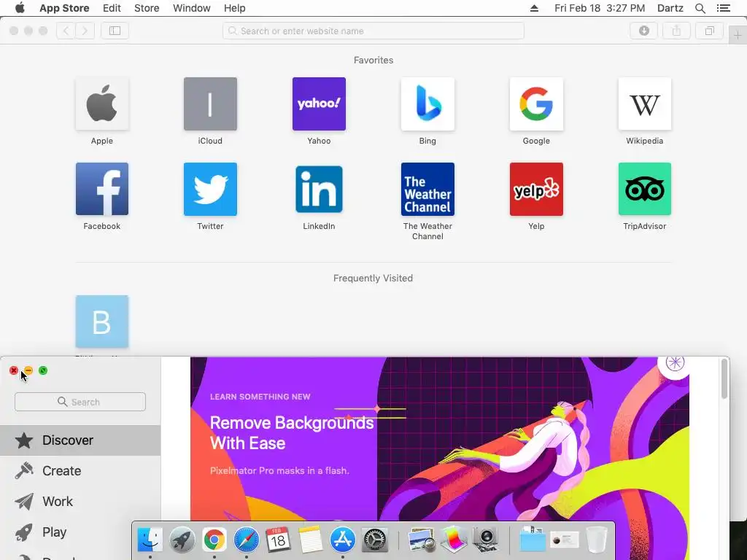Open the Apple menu
Viewport: 747px width, 560px height.
20,8
